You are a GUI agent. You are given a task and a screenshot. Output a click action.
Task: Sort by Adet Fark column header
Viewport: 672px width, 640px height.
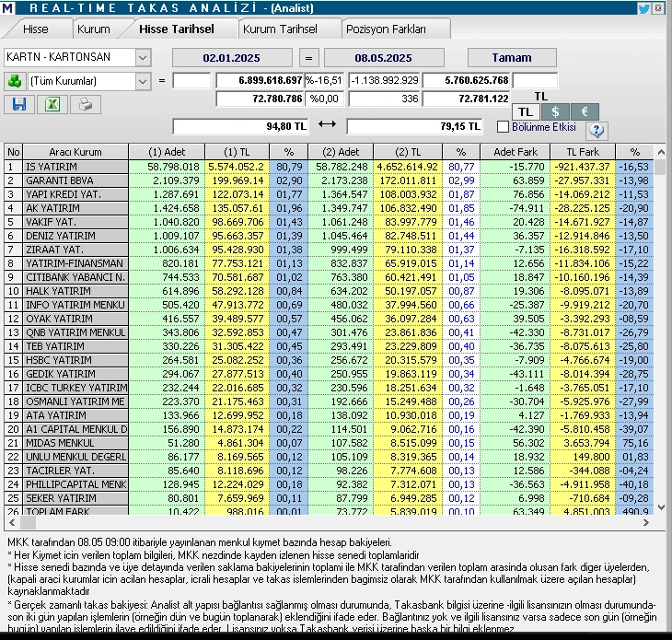pos(516,152)
